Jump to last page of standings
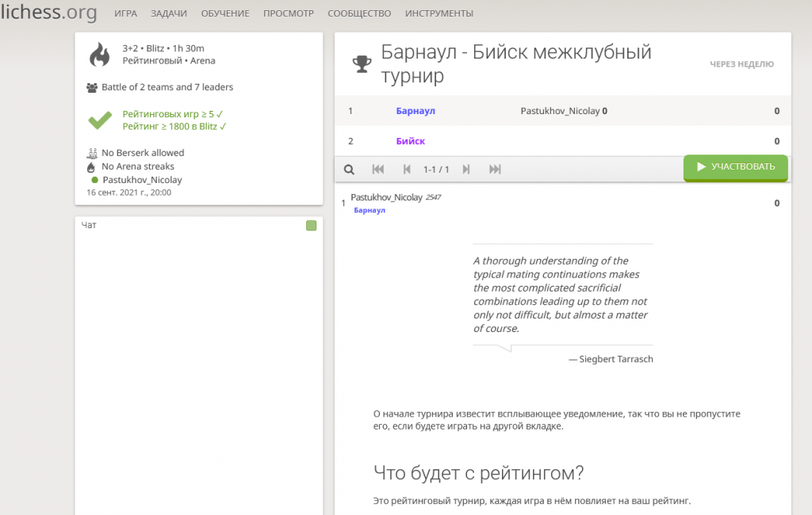 495,170
